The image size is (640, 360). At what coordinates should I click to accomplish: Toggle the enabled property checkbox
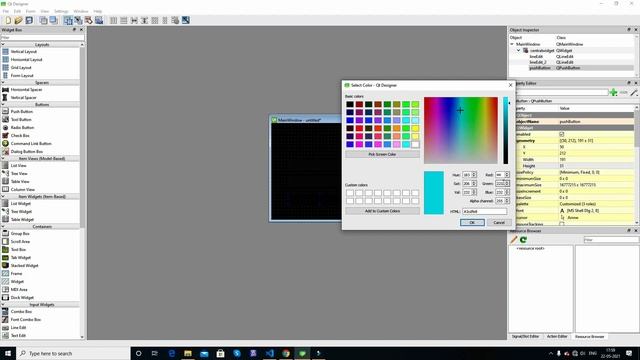pyautogui.click(x=562, y=134)
